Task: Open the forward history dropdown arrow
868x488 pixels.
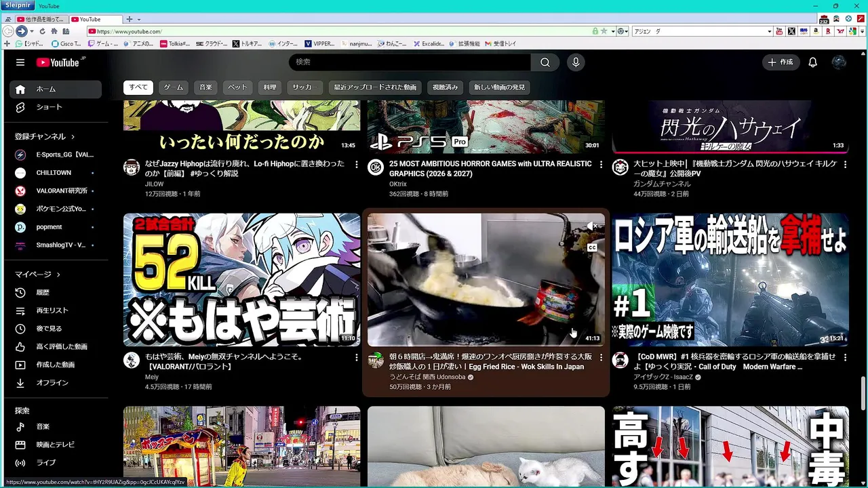Action: pyautogui.click(x=31, y=31)
